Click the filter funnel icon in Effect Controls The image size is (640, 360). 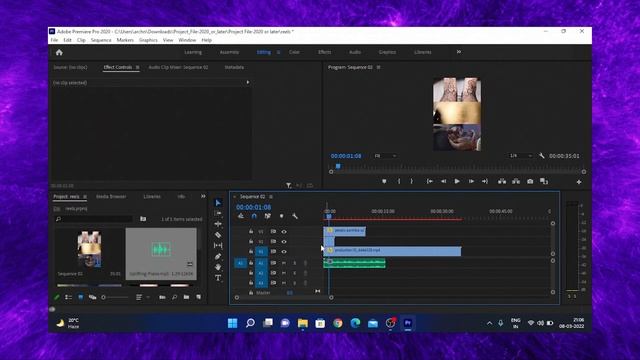click(x=289, y=186)
